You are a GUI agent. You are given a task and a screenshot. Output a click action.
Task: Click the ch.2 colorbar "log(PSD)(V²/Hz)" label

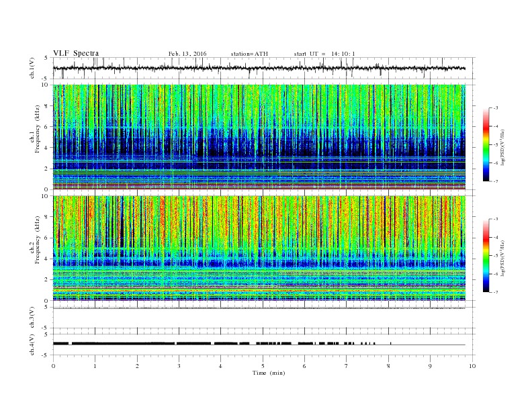pos(502,259)
